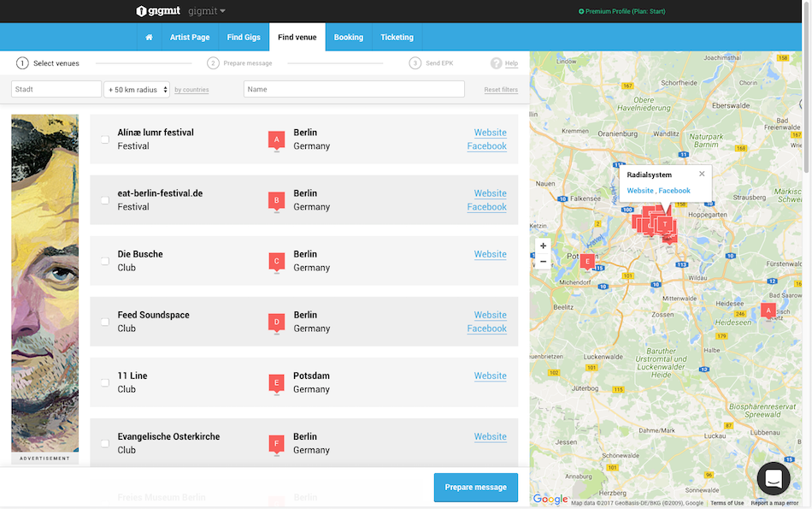Open Website link in Radialsystem popup
Screen dimensions: 812x509
(640, 191)
